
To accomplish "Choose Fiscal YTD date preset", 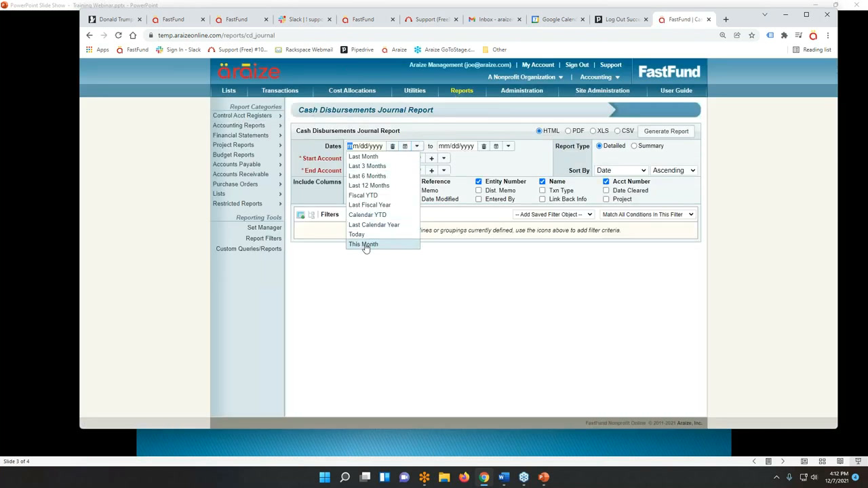I will (x=382, y=195).
